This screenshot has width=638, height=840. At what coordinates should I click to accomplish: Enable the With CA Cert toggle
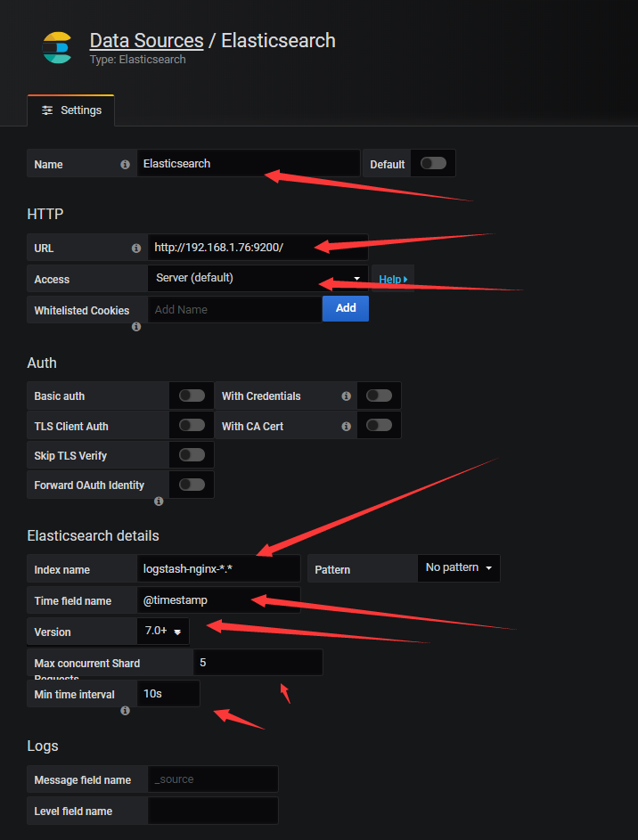pyautogui.click(x=379, y=425)
